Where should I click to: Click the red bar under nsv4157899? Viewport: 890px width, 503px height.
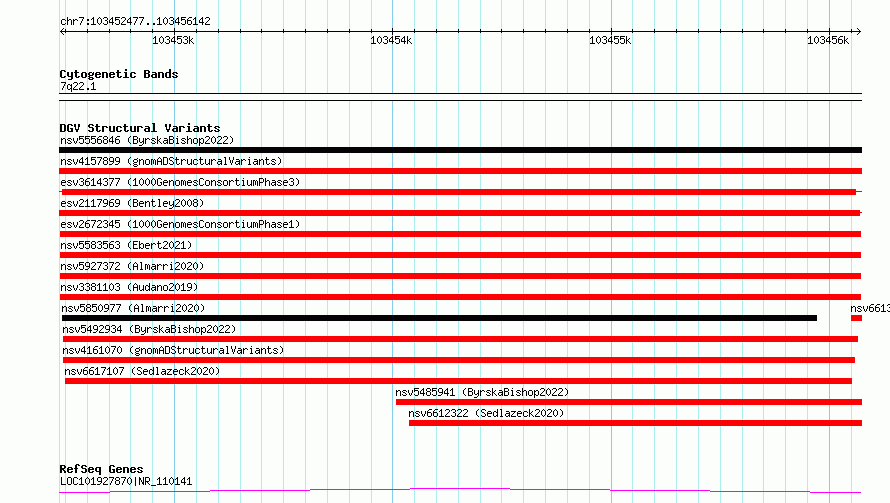460,171
